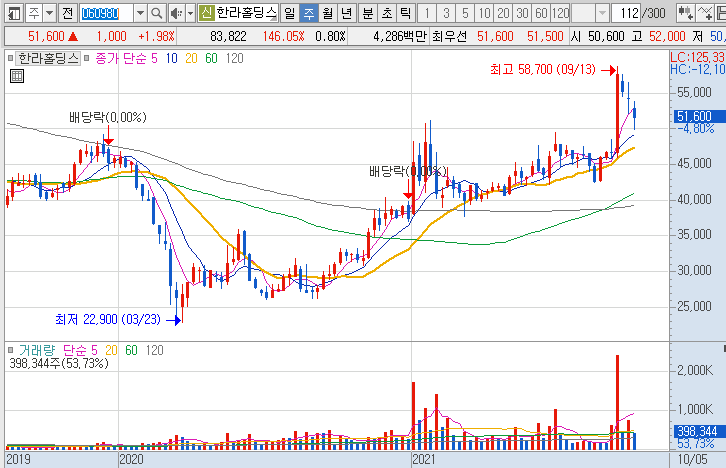Click the partially visible layout icon
Screen dimensions: 726x468
pyautogui.click(x=720, y=13)
